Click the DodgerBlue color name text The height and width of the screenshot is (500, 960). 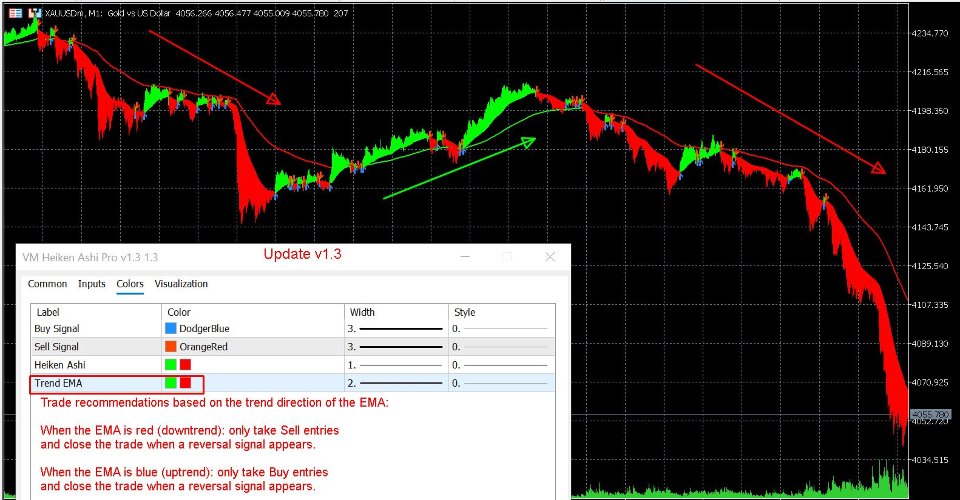coord(204,329)
